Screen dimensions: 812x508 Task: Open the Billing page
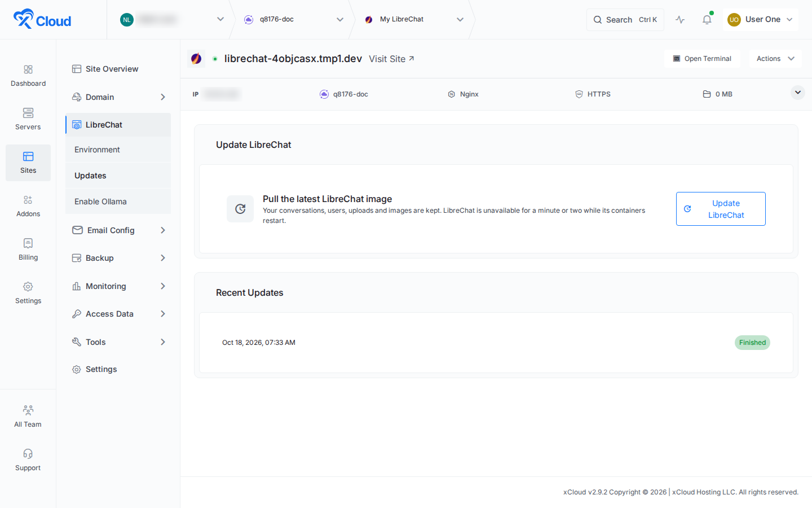point(28,249)
